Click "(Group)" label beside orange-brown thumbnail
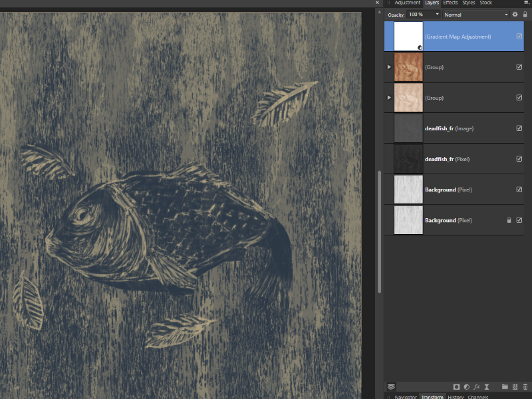The image size is (532, 399). [x=434, y=67]
